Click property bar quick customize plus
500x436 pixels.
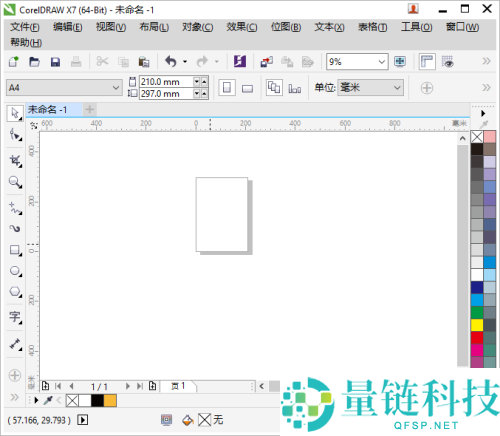click(x=427, y=88)
